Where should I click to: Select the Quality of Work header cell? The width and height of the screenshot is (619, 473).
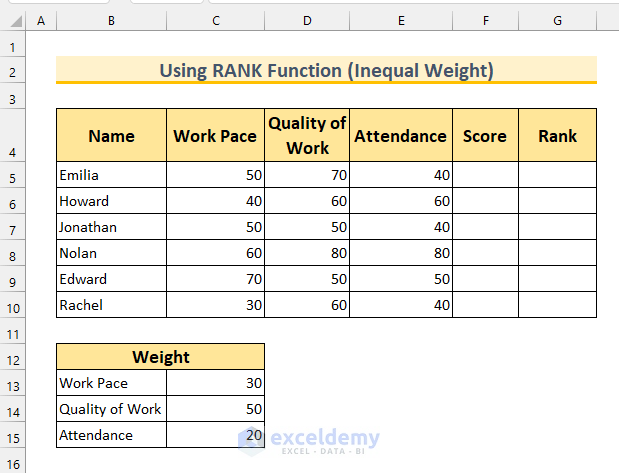pos(307,136)
